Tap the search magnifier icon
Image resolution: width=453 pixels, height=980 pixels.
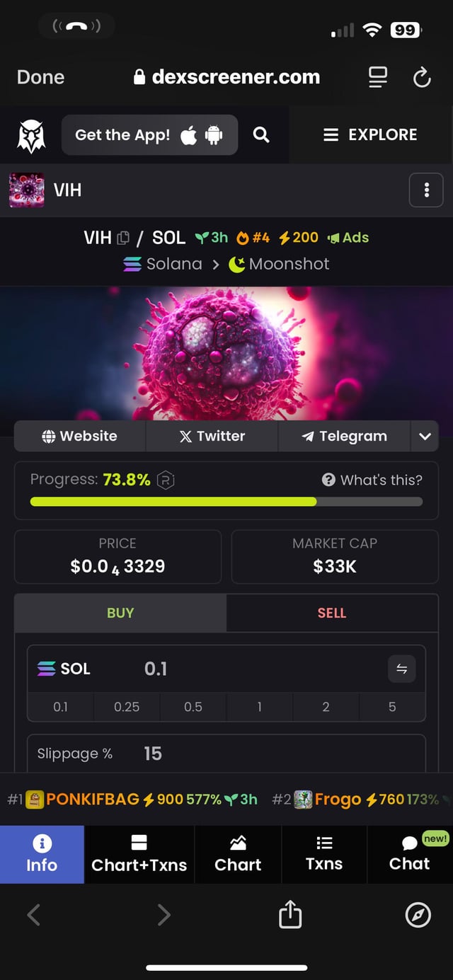coord(261,134)
